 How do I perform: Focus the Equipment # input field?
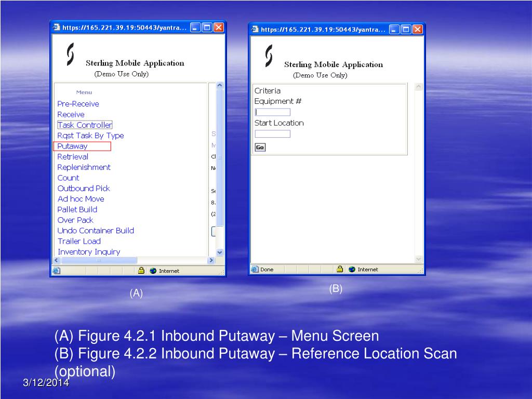(x=272, y=112)
